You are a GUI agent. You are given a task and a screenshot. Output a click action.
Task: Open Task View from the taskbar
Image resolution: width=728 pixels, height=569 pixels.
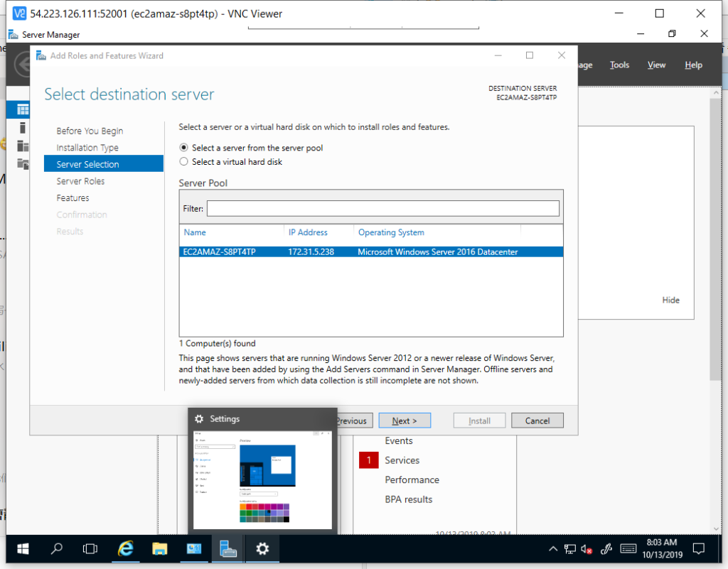click(x=90, y=548)
